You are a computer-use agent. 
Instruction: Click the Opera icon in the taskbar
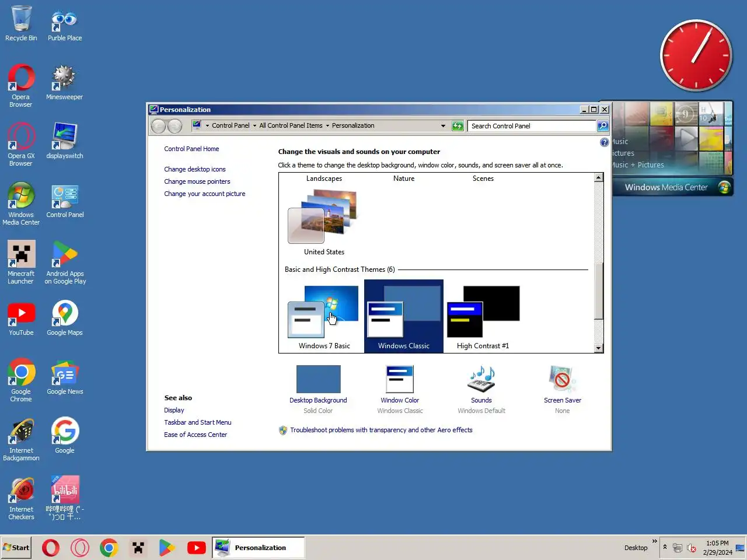[x=51, y=548]
